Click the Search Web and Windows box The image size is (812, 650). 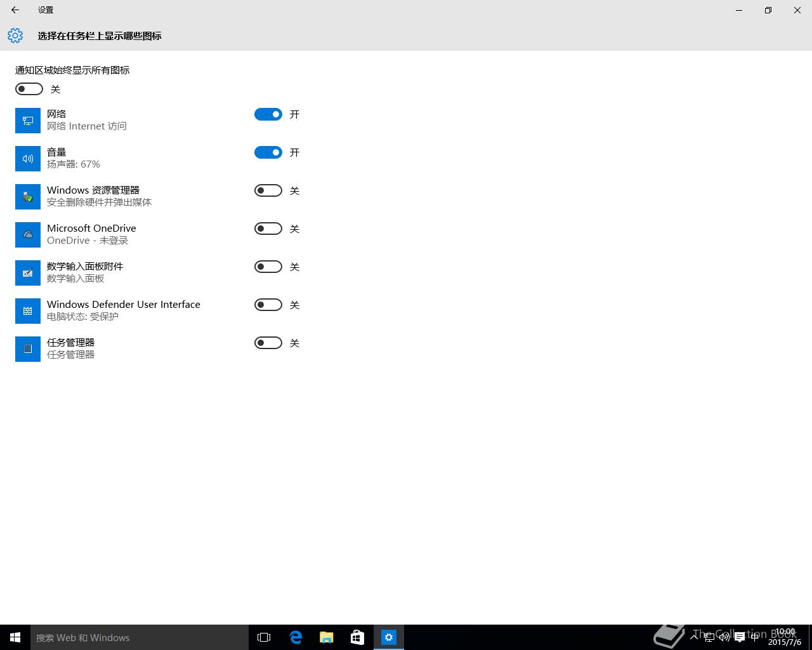pyautogui.click(x=140, y=637)
